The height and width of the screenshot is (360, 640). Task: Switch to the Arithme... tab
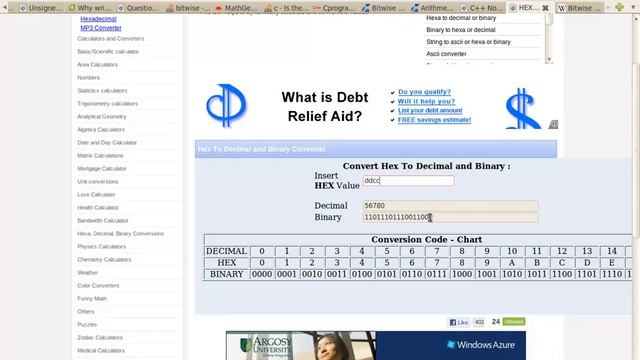(x=432, y=8)
